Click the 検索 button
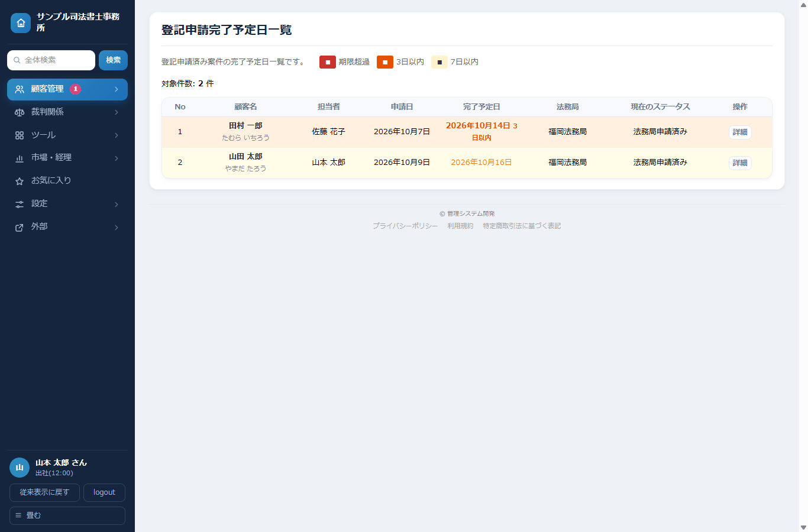This screenshot has height=532, width=808. [x=113, y=60]
